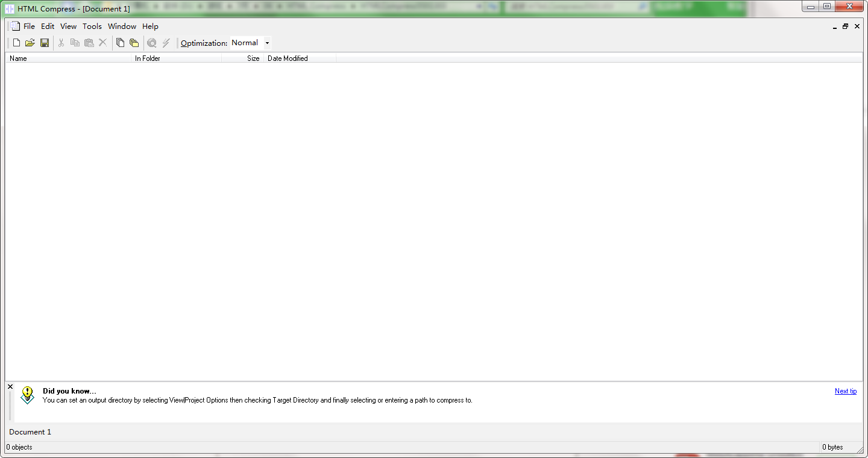
Task: Click the Did you know heading
Action: 69,391
